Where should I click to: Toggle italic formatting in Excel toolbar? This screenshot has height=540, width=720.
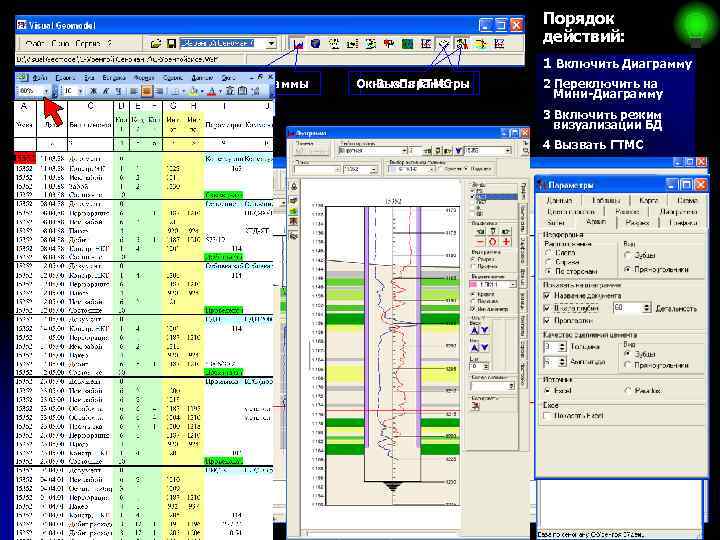click(x=106, y=91)
